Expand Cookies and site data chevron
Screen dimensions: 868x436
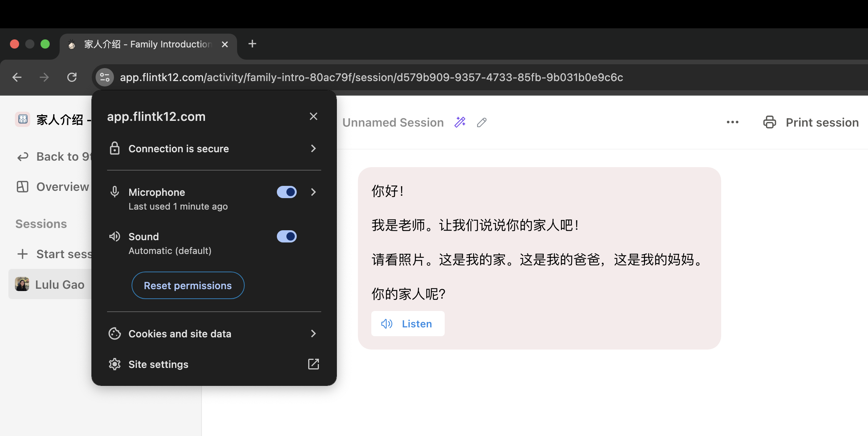(314, 334)
